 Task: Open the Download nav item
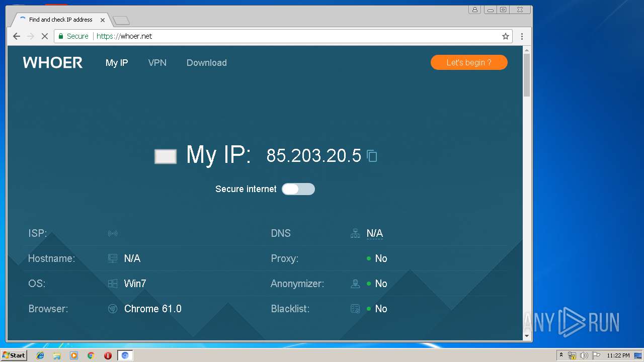[x=207, y=63]
